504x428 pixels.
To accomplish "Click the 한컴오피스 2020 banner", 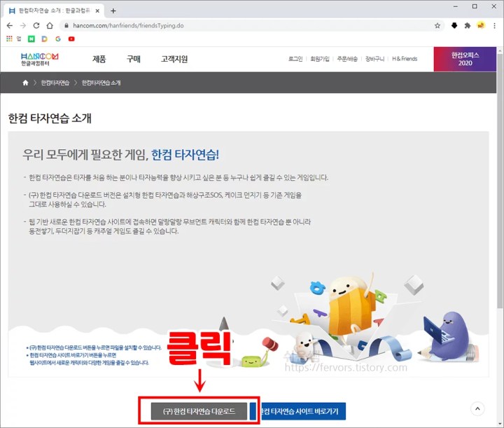I will coord(465,59).
